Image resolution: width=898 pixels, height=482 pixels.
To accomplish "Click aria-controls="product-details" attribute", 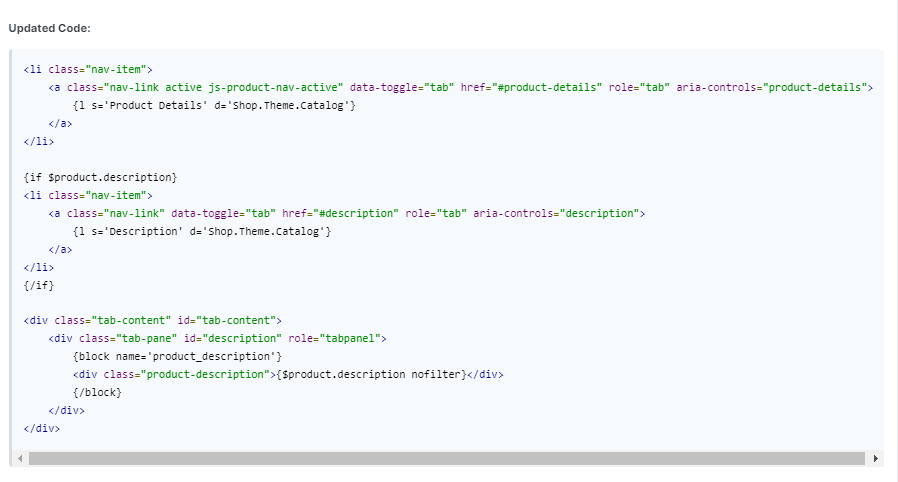I will 771,88.
